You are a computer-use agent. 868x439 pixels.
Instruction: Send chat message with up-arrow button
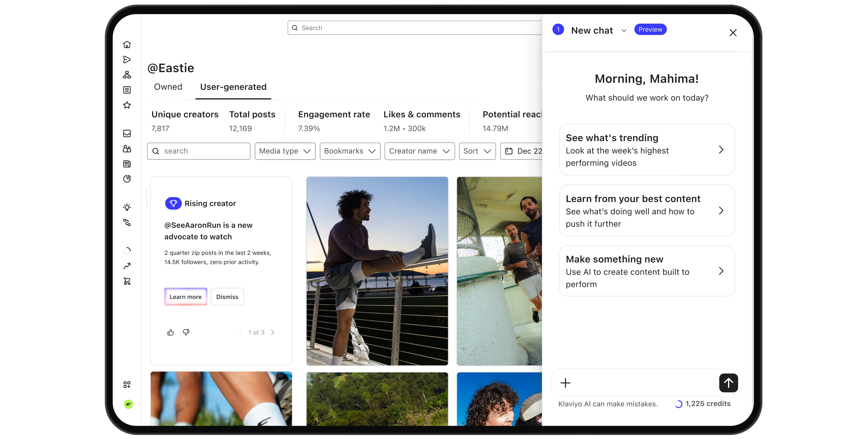click(728, 383)
